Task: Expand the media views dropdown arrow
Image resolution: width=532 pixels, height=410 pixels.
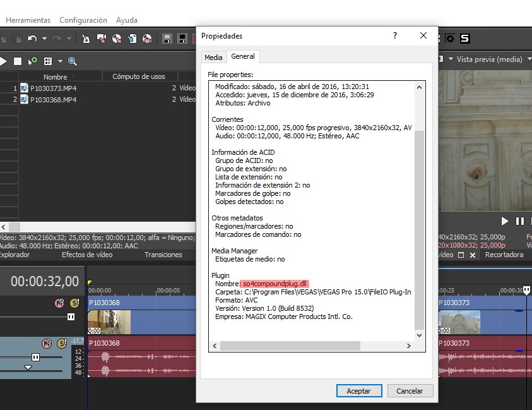Action: point(60,61)
